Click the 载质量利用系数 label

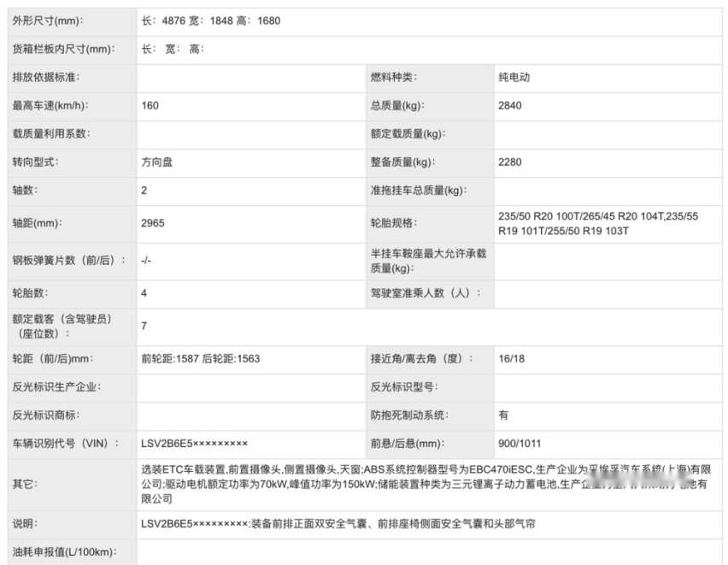click(51, 134)
